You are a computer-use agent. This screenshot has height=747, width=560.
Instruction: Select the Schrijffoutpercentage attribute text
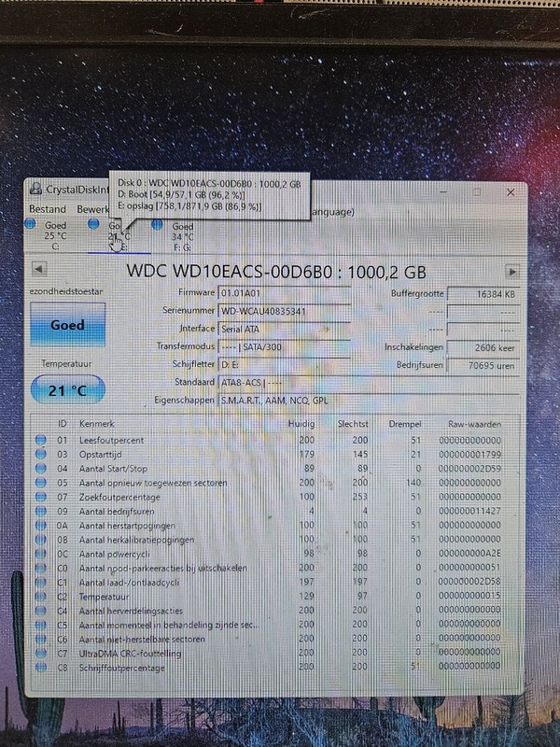pyautogui.click(x=122, y=668)
